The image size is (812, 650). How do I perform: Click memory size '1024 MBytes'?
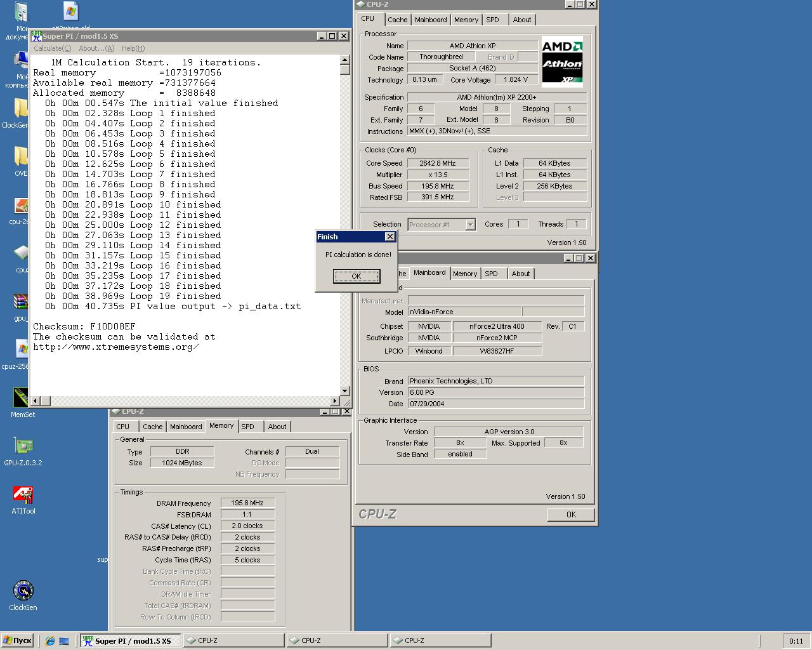[x=182, y=463]
